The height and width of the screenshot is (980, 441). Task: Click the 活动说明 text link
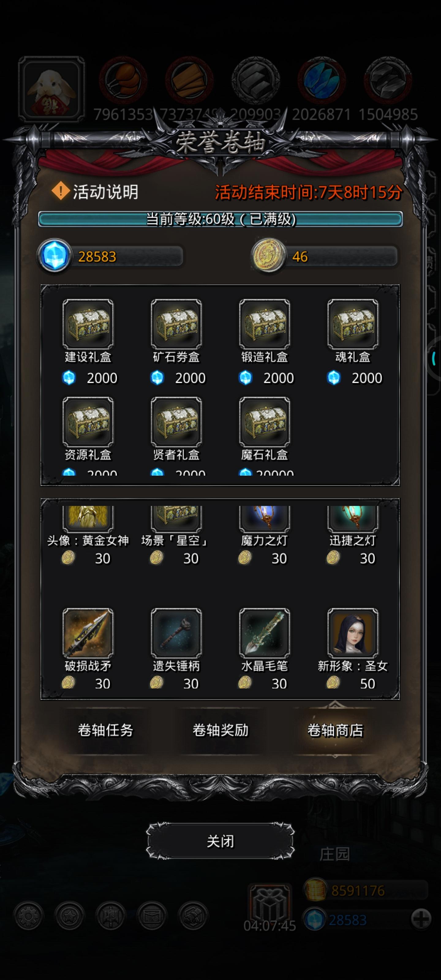(x=105, y=192)
